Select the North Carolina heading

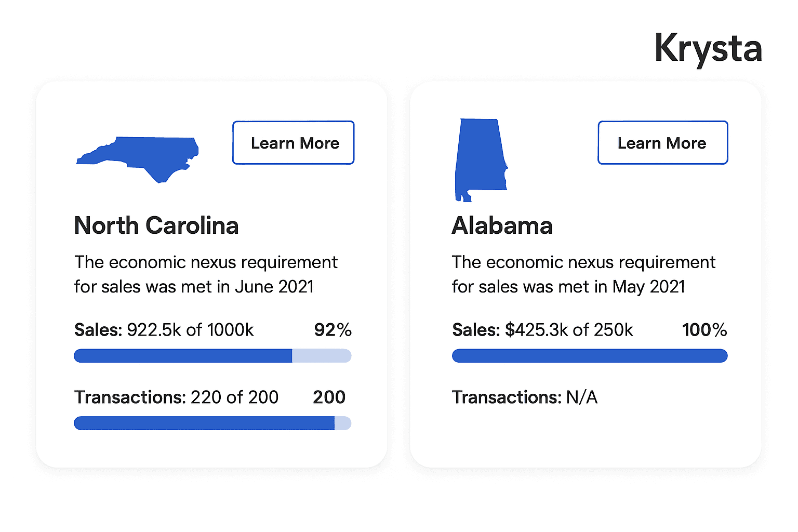point(156,225)
